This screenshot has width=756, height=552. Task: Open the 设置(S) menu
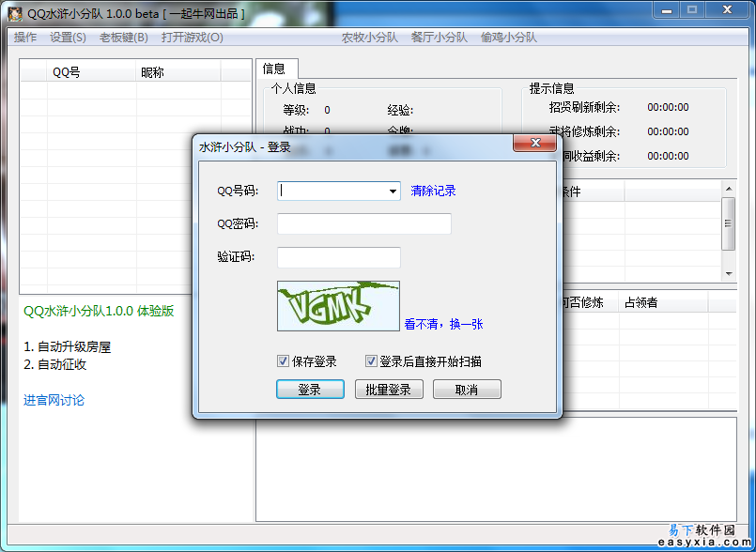tap(68, 38)
